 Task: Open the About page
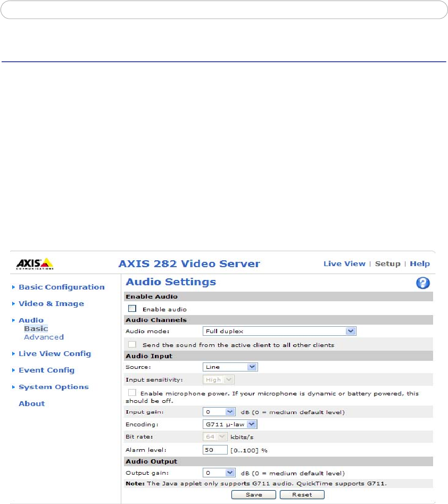pyautogui.click(x=32, y=404)
